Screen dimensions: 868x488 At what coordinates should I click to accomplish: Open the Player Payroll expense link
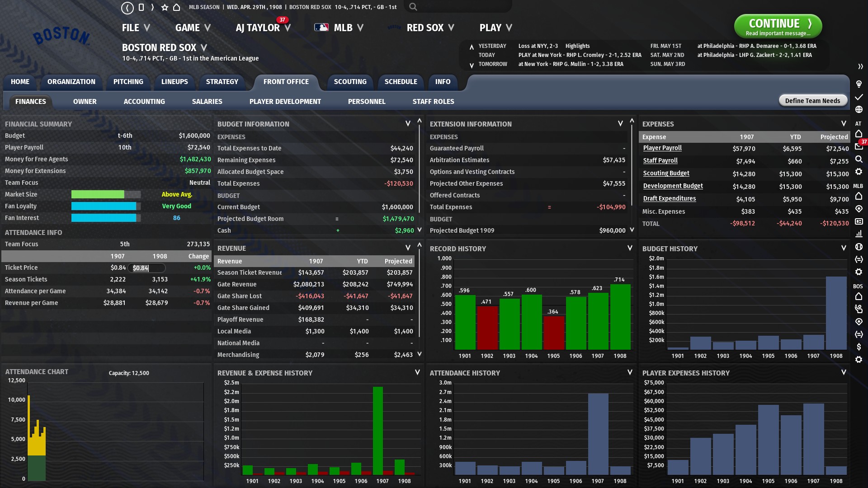pos(662,148)
